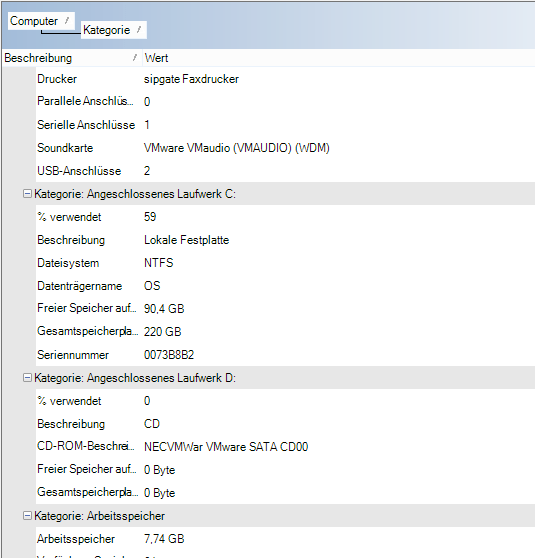The height and width of the screenshot is (558, 535).
Task: Select the Parallele Anschlüs... row
Action: [285, 101]
